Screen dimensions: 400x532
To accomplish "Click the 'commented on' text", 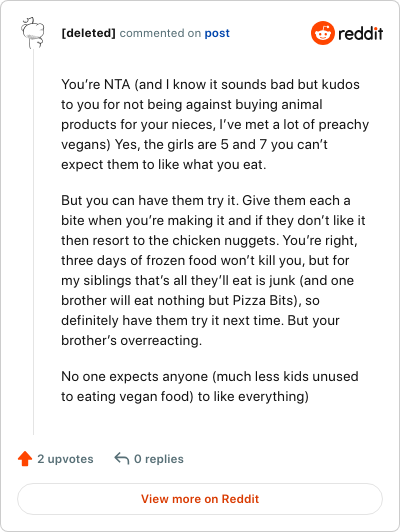I will (160, 33).
